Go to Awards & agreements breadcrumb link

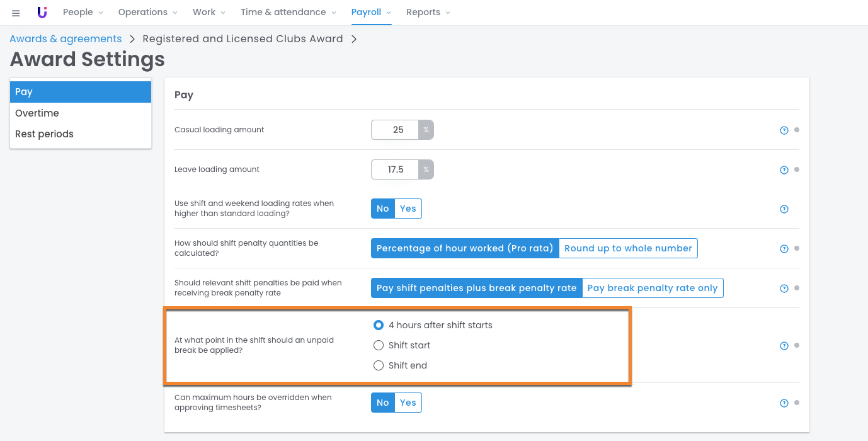point(66,38)
